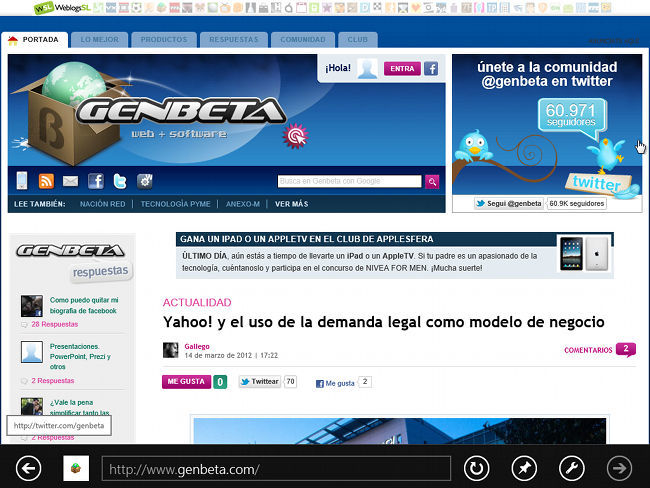Go forward with the browser forward arrow
This screenshot has width=650, height=488.
[619, 469]
